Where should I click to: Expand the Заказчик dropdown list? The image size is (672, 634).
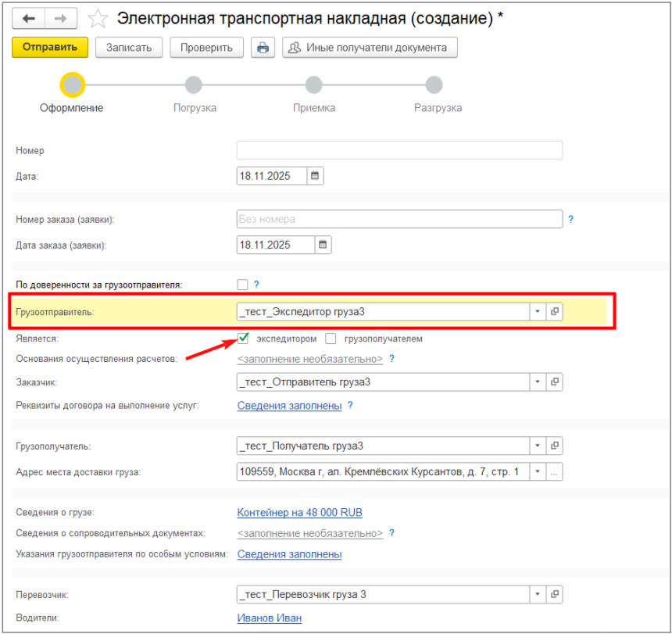pos(538,382)
